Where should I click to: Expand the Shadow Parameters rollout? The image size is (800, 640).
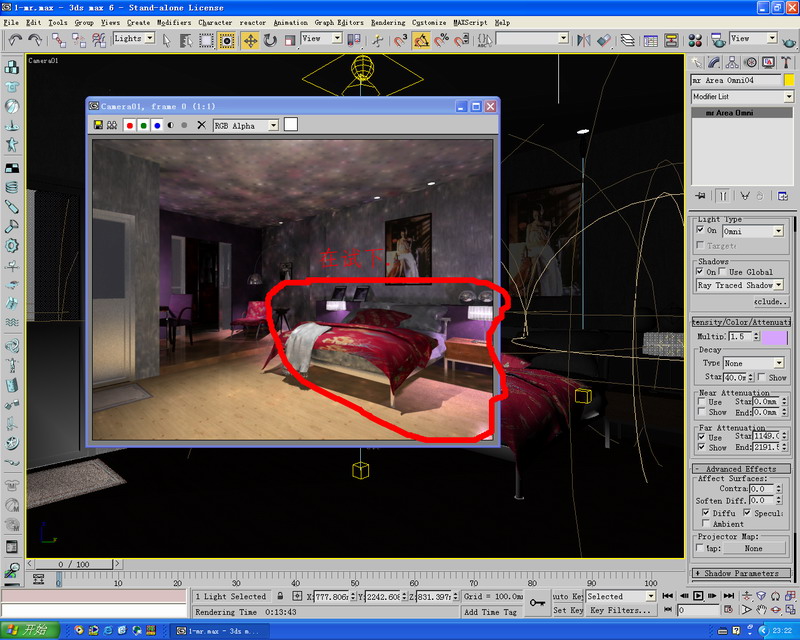click(x=741, y=573)
